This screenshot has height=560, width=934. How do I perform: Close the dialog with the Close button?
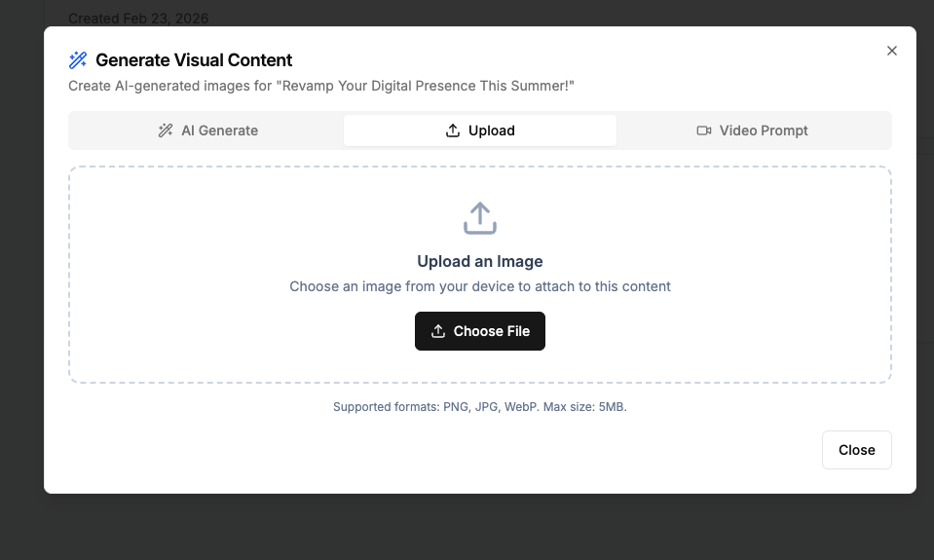click(856, 450)
